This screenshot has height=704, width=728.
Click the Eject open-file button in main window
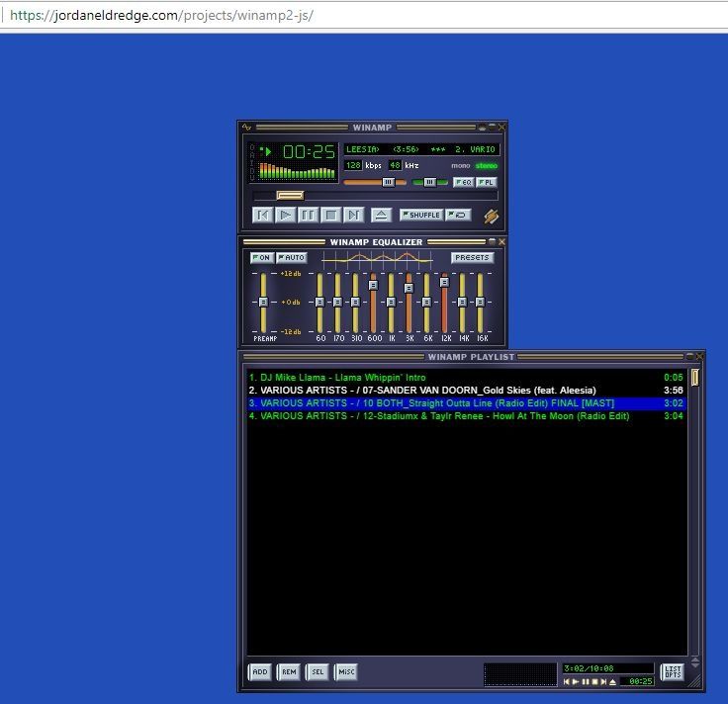(381, 215)
